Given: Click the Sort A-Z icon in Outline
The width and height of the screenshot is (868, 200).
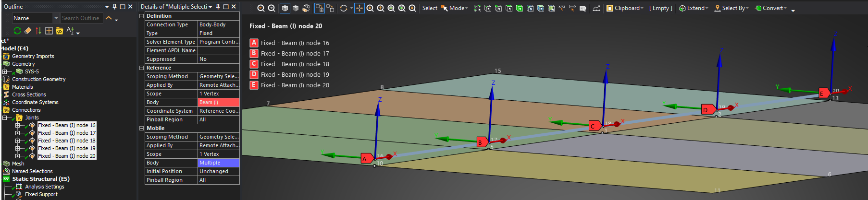Looking at the screenshot, I should [70, 31].
